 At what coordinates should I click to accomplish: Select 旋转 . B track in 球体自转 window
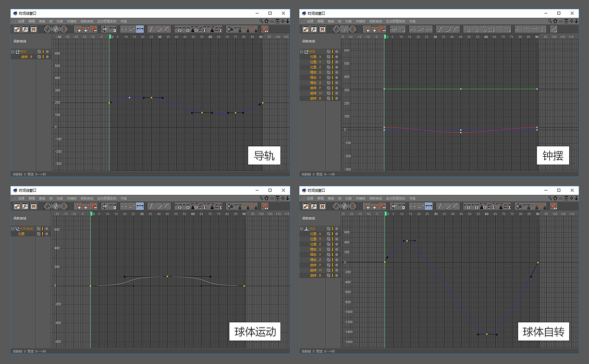[x=315, y=275]
